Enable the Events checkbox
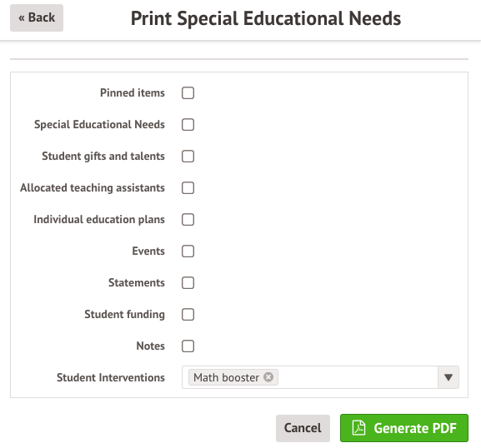Screen dimensions: 481x448 click(188, 251)
